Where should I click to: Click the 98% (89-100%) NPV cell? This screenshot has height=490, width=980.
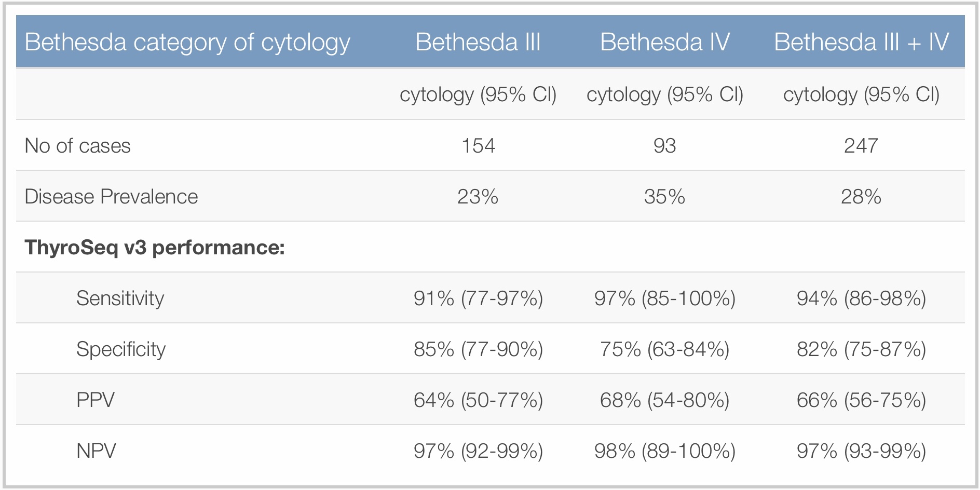coord(664,451)
